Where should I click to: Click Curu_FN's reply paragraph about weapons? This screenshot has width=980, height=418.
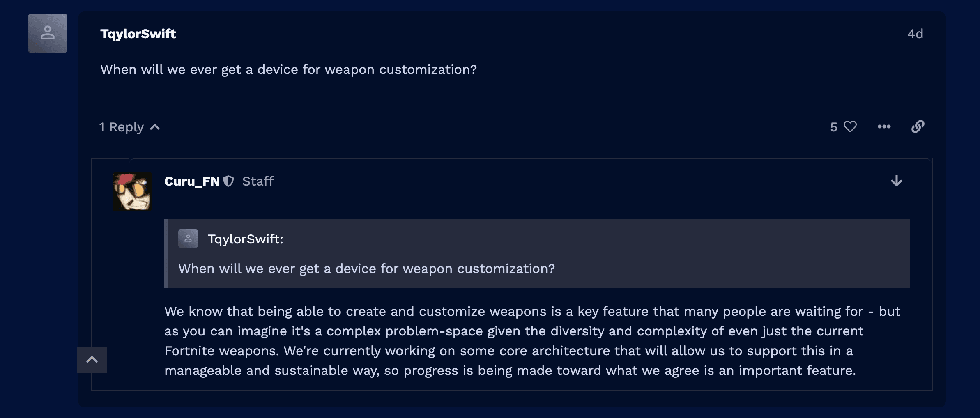pyautogui.click(x=532, y=341)
